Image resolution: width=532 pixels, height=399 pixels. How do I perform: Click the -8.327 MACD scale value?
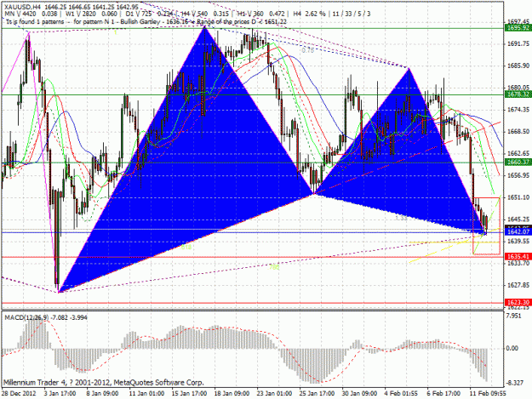click(x=514, y=383)
